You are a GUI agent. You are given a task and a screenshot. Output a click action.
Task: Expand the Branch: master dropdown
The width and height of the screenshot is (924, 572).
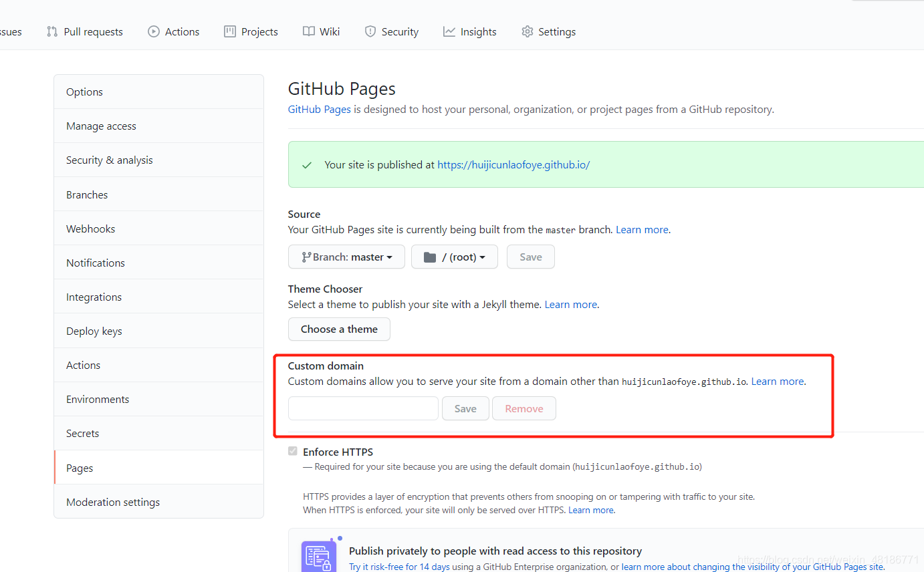(346, 257)
